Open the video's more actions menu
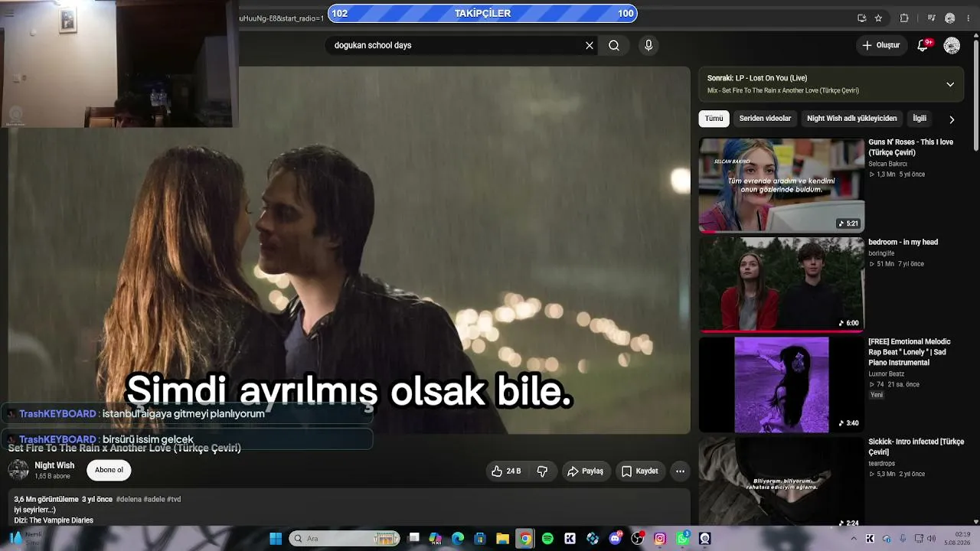The height and width of the screenshot is (551, 980). 680,471
